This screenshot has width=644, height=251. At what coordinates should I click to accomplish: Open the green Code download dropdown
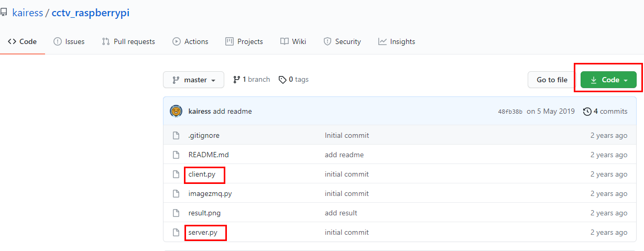[608, 80]
